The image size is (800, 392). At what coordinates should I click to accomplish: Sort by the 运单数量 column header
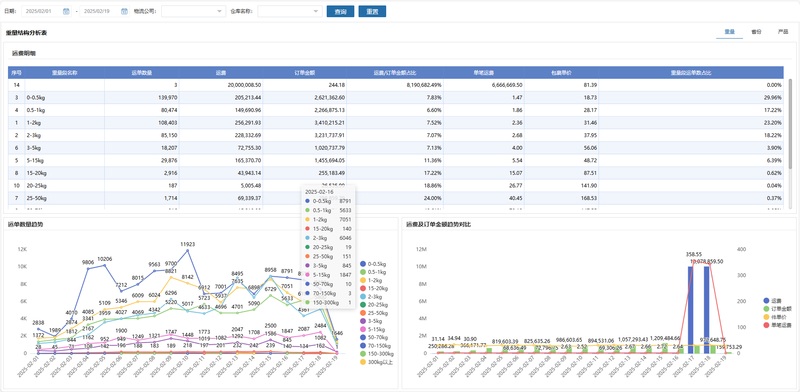(142, 72)
